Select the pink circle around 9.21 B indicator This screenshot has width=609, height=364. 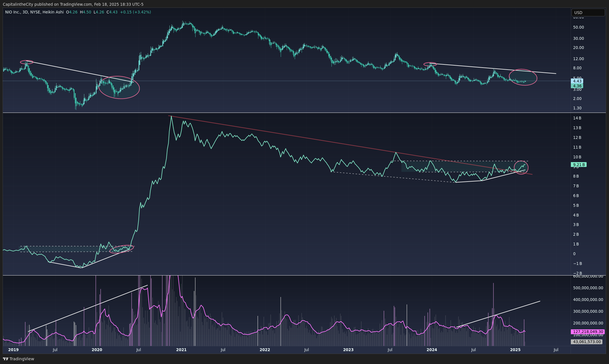[521, 168]
